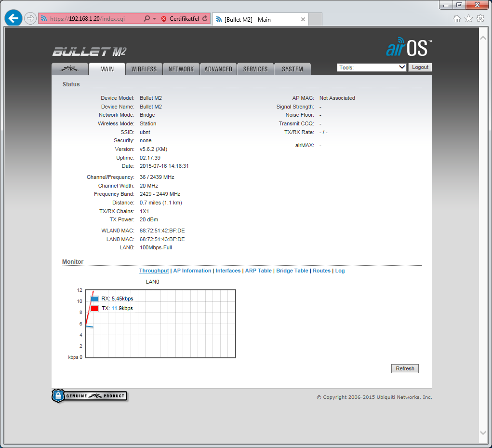The image size is (492, 448).
Task: Click the Genuine Product badge
Action: 90,396
